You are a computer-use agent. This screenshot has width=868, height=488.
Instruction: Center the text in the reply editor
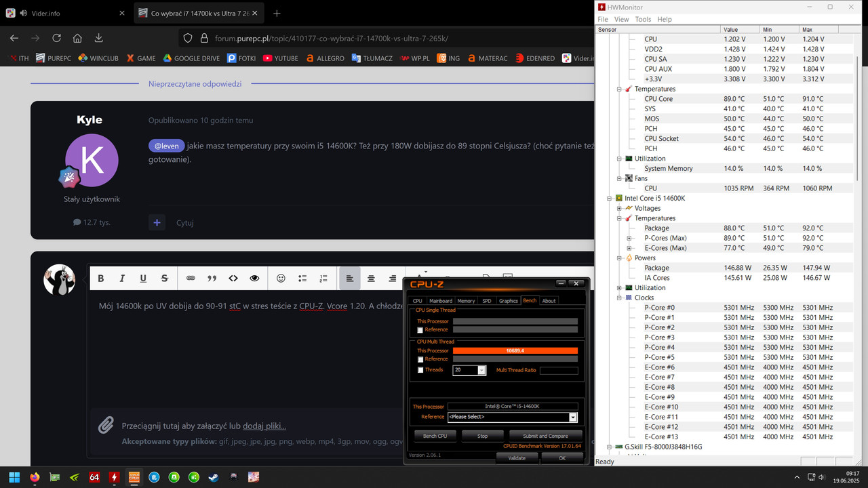(371, 278)
